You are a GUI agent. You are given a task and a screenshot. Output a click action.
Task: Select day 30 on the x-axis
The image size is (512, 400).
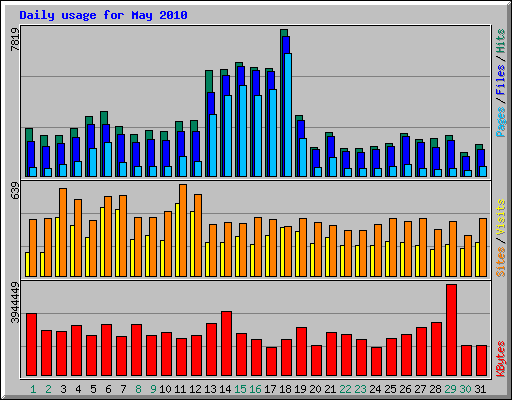point(465,389)
